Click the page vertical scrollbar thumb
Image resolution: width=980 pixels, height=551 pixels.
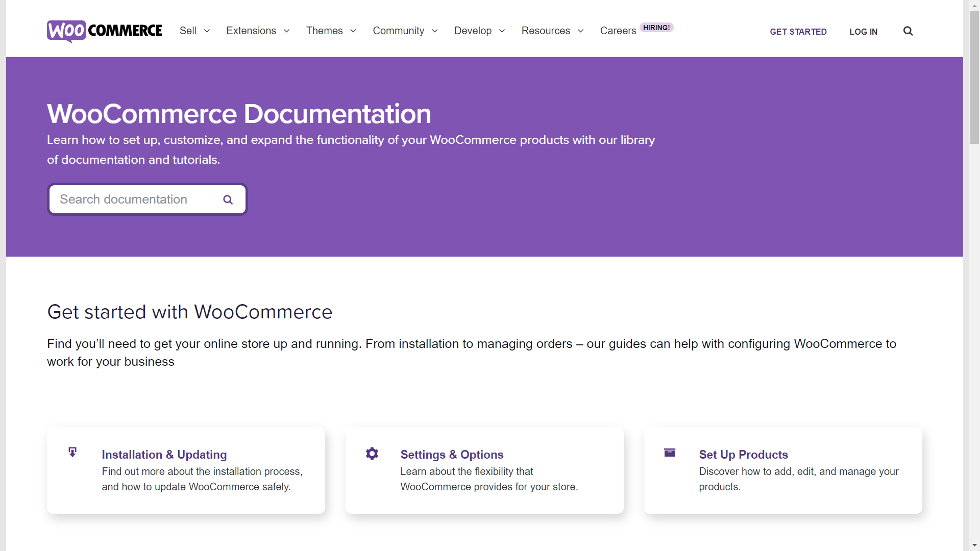[974, 77]
